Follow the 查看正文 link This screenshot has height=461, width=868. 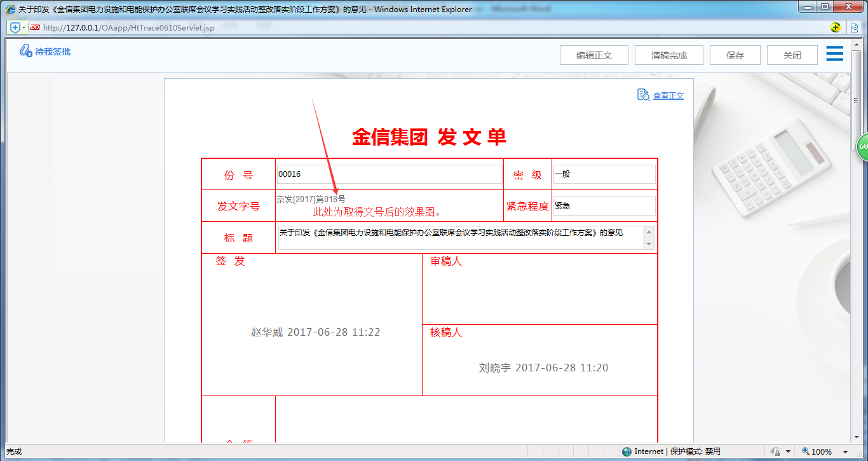coord(668,95)
